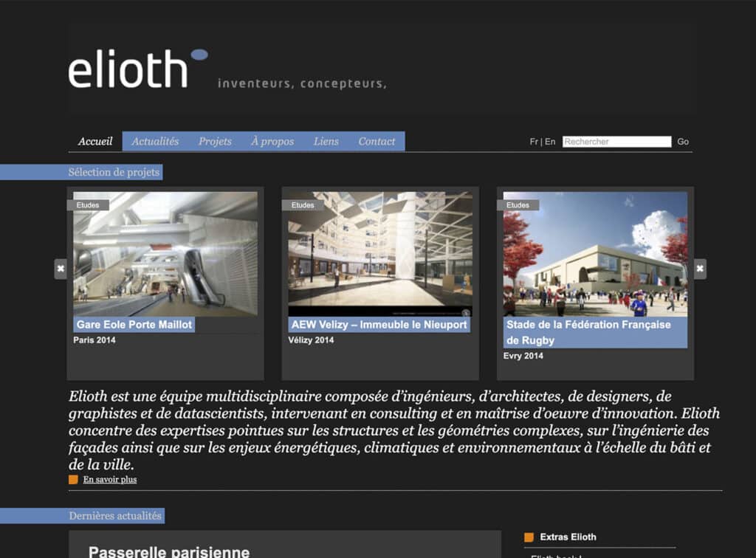Viewport: 756px width, 558px height.
Task: Select the À propos menu item
Action: pos(272,142)
